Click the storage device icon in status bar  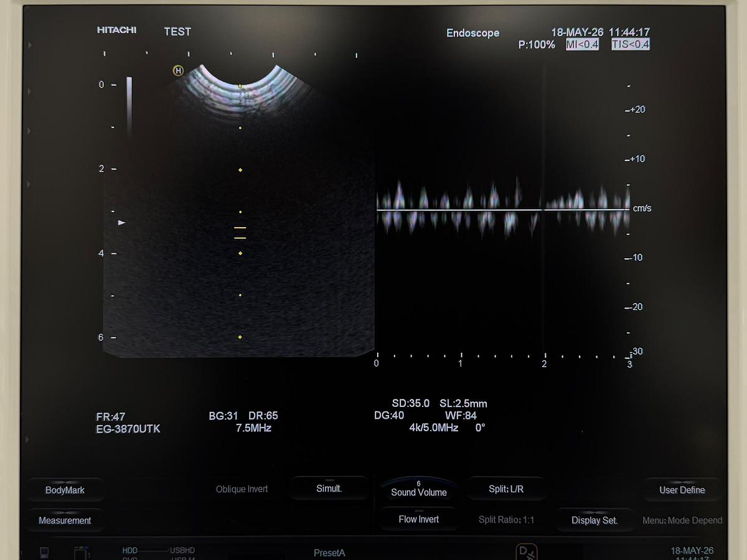[x=82, y=553]
